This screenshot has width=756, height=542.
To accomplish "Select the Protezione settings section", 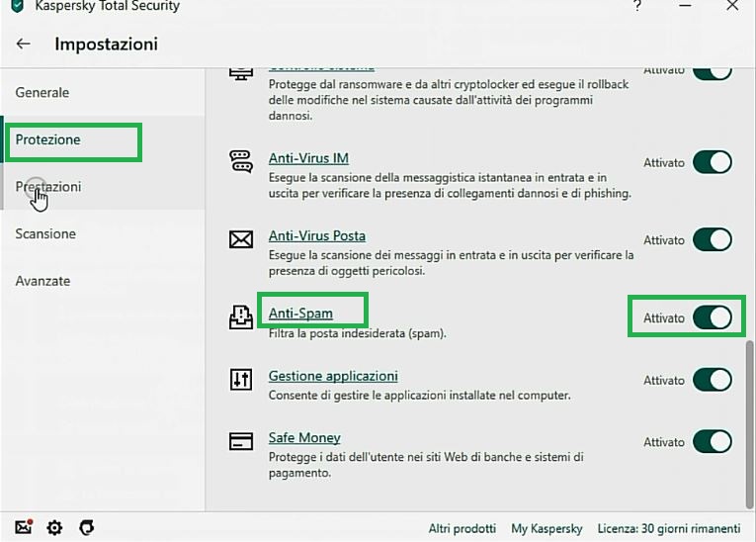I will (102, 139).
